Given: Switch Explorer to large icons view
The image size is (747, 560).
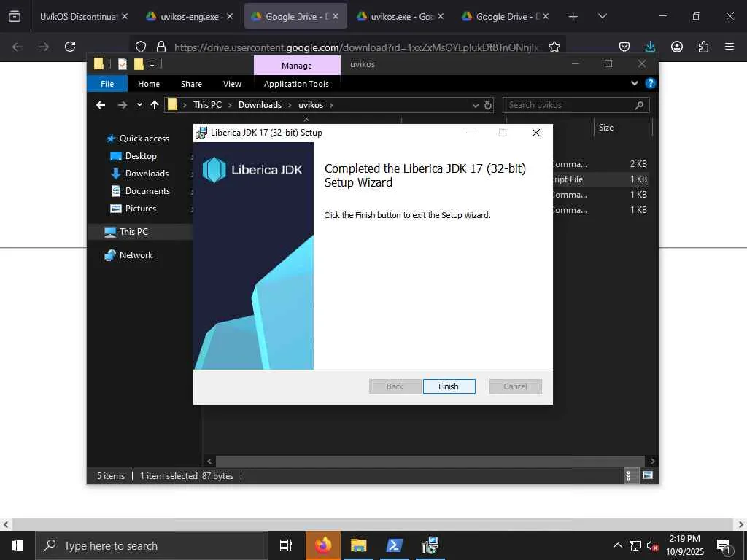Looking at the screenshot, I should pyautogui.click(x=648, y=475).
